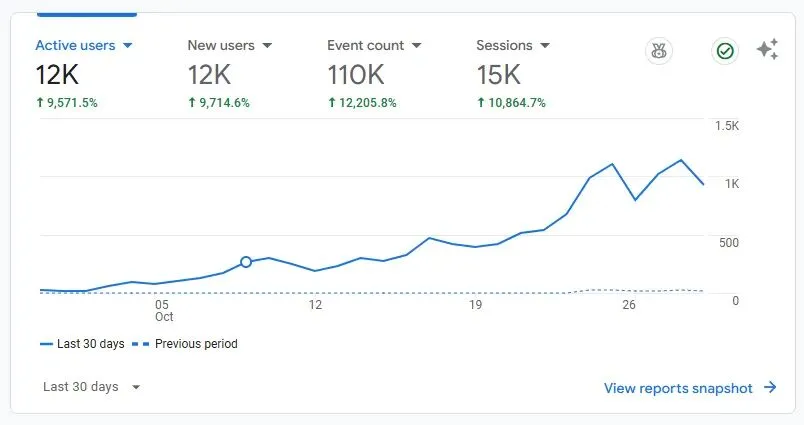Click the Previous period legend entry
Screen dimensions: 804x425
[185, 344]
